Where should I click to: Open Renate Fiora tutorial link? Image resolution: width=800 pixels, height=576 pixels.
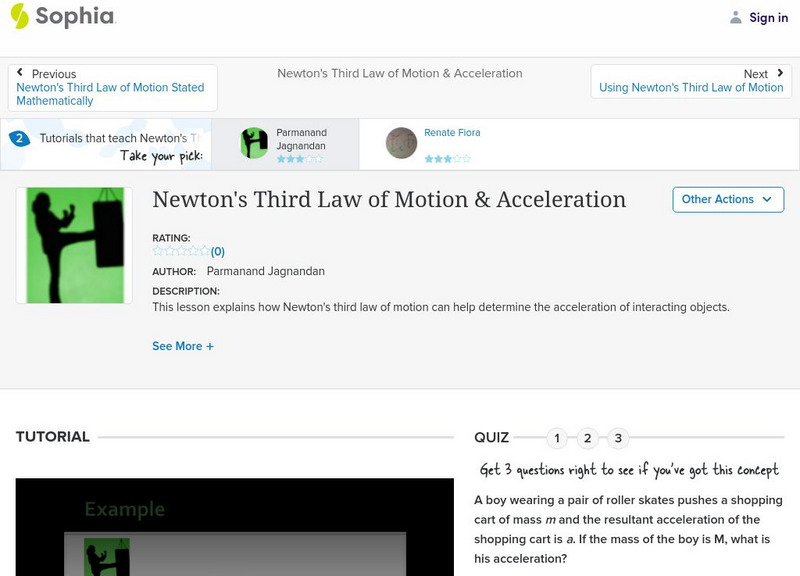[x=452, y=133]
